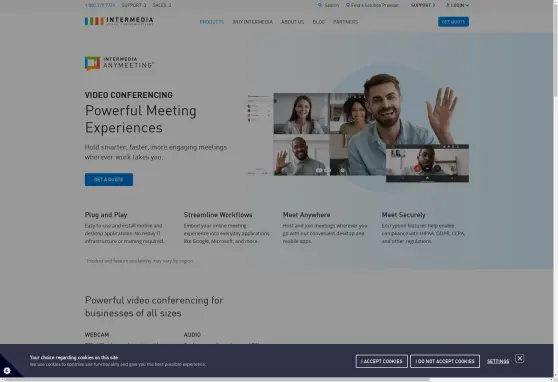Click the GET A QUOTE hero button
Screen dimensions: 558x382
[x=109, y=179]
